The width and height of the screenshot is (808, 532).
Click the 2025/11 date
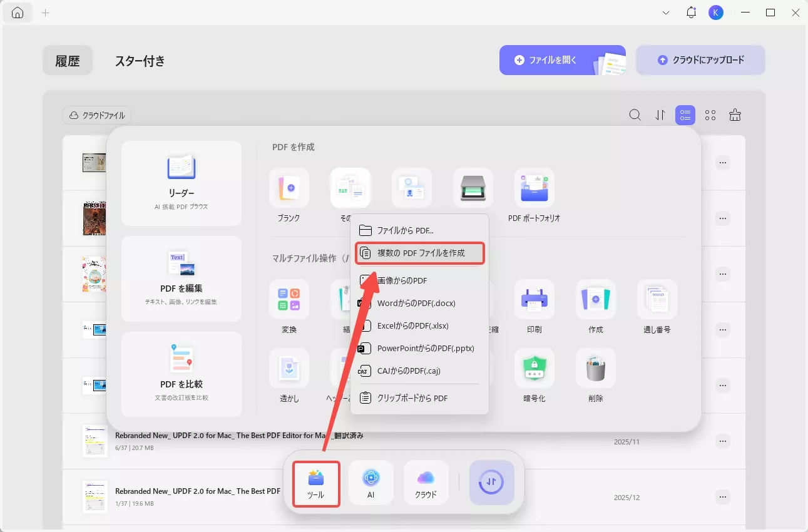626,442
